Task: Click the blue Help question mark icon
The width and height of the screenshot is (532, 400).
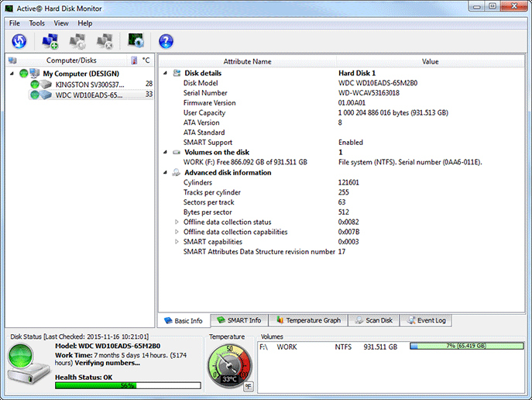Action: (166, 41)
